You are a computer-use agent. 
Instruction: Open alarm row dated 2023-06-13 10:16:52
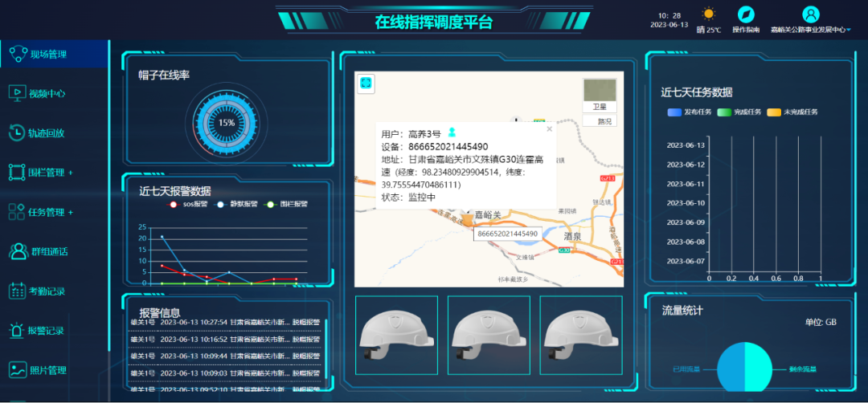[x=225, y=339]
